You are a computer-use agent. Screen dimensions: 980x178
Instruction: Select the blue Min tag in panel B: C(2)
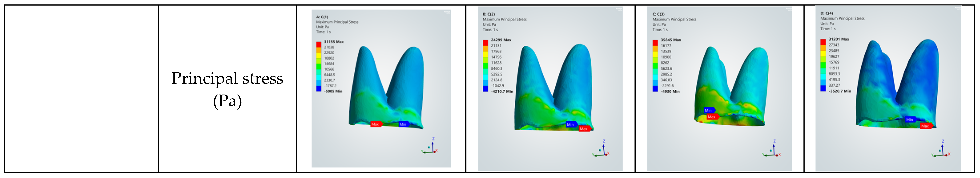(x=570, y=125)
